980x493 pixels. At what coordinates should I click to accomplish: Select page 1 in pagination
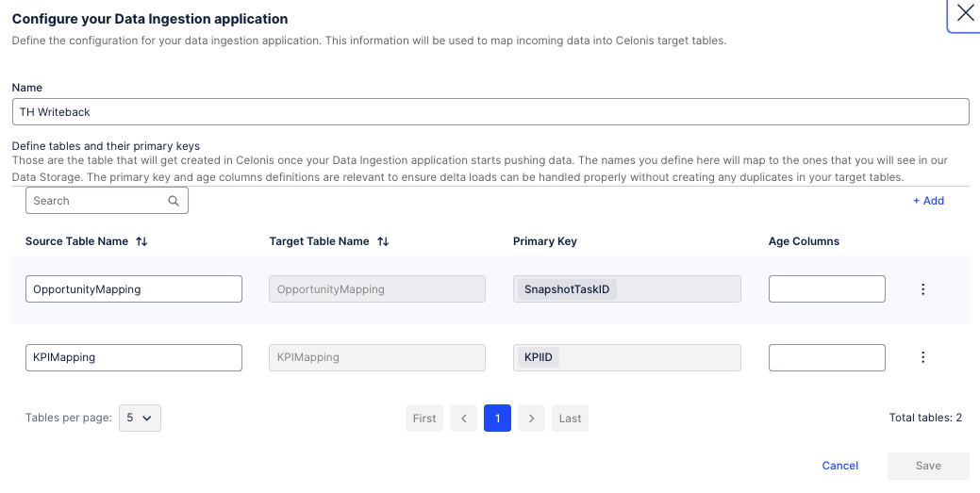pos(497,419)
